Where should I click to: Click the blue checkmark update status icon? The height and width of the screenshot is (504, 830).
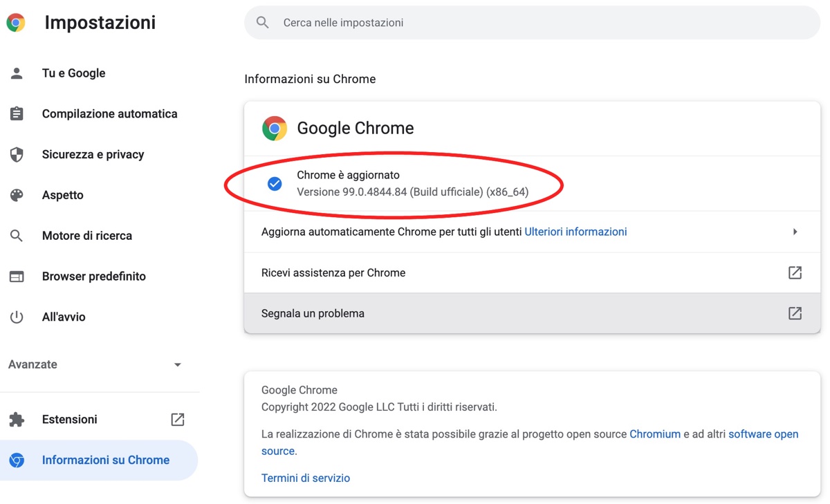(275, 184)
